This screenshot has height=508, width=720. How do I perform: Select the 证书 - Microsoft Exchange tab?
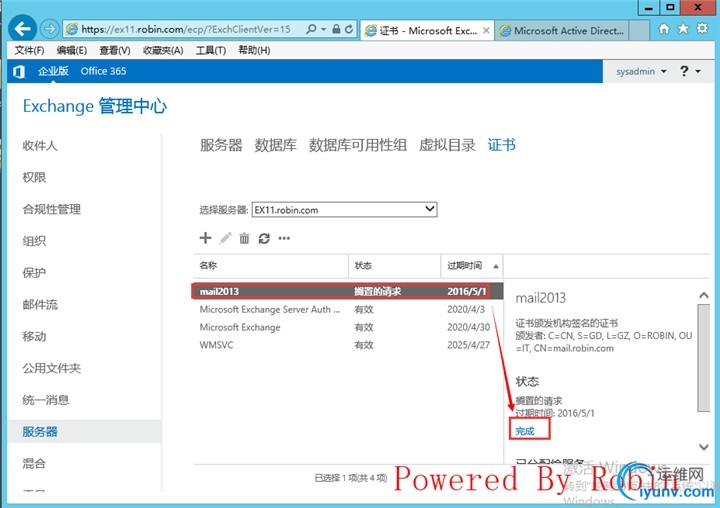[427, 31]
